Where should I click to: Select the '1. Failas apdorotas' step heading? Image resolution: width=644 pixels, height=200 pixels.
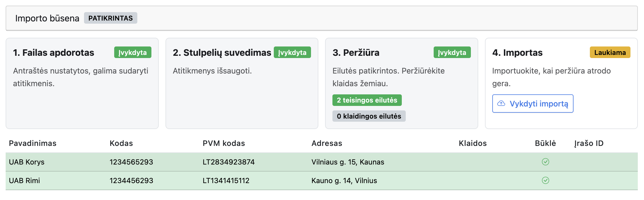point(54,53)
